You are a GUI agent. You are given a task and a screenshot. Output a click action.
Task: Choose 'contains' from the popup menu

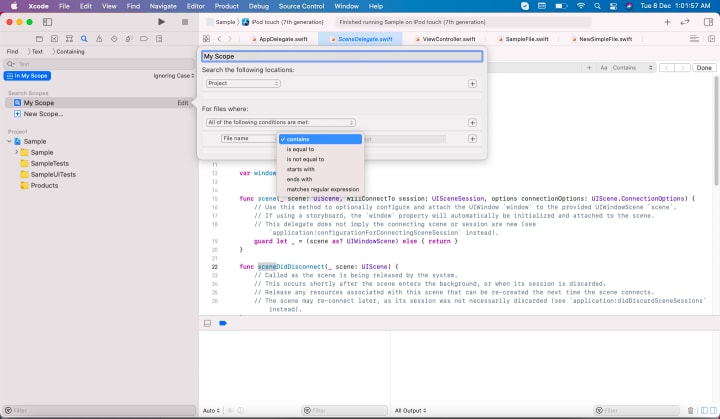pos(320,139)
